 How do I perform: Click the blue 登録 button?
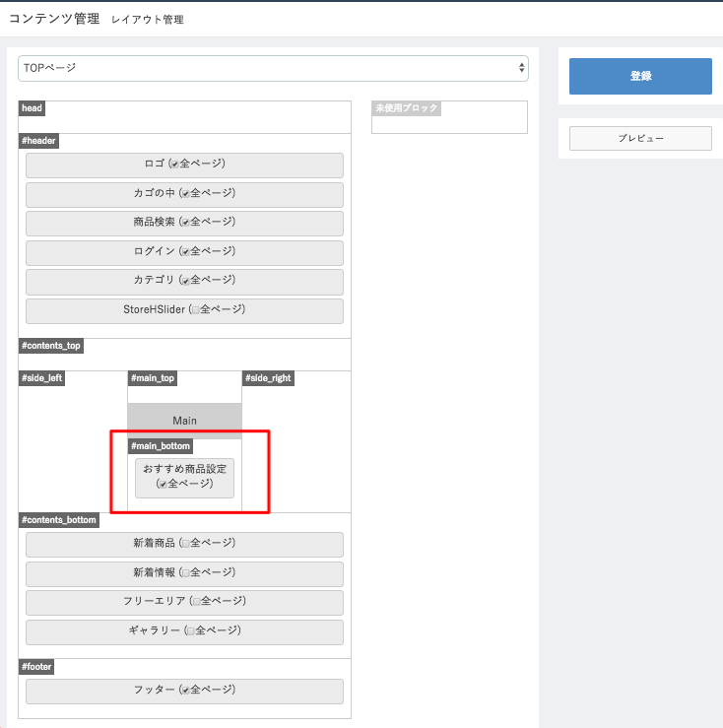click(640, 76)
